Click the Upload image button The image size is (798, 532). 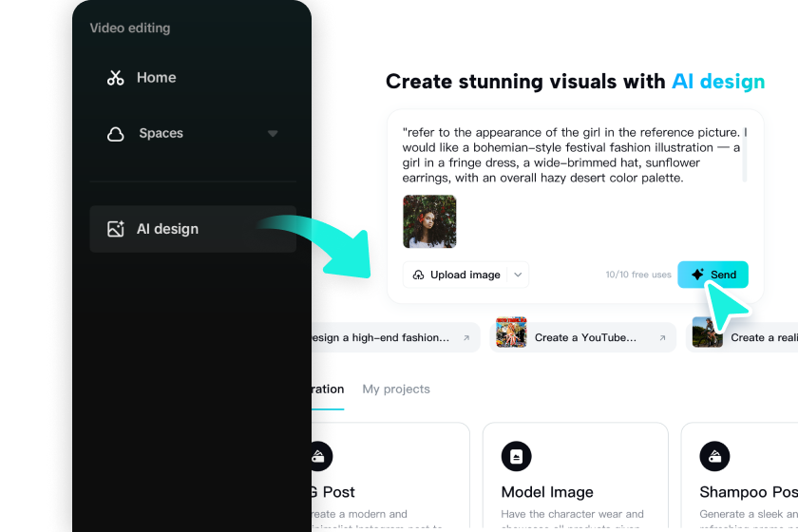point(465,275)
